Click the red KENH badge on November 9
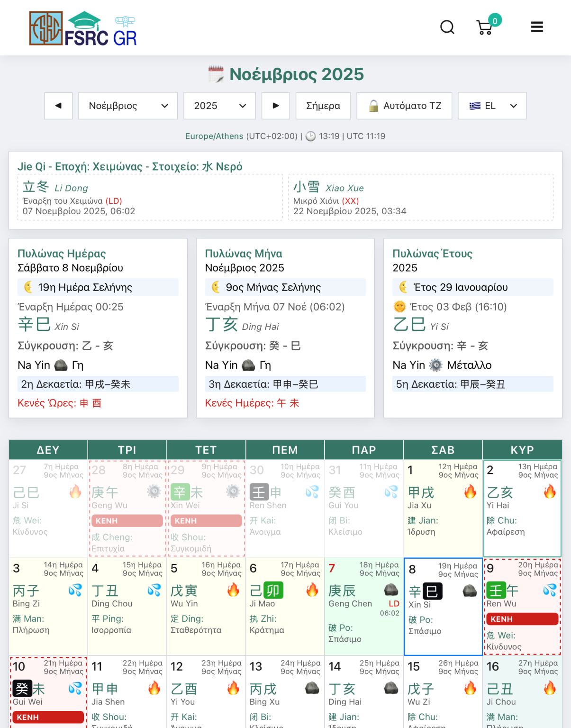 (522, 619)
